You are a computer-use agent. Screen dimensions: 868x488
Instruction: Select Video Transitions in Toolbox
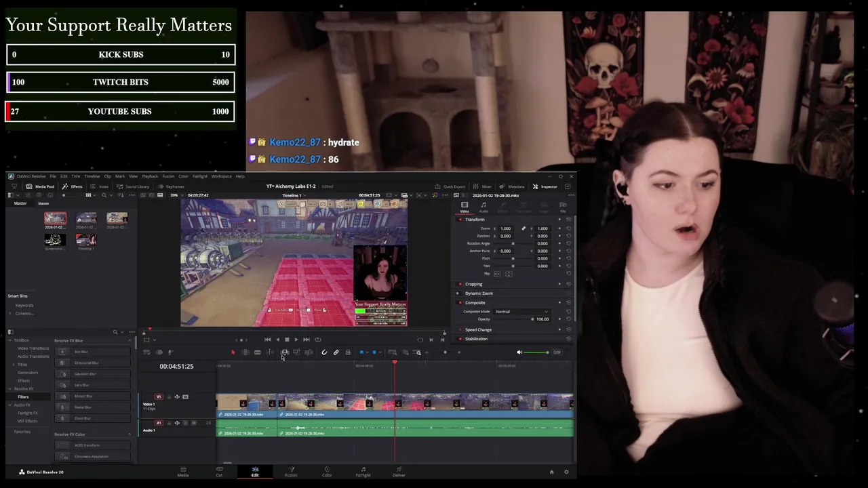click(33, 348)
